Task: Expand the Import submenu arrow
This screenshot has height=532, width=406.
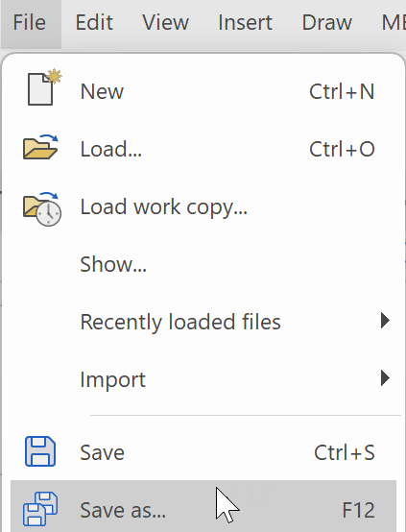Action: pyautogui.click(x=385, y=378)
